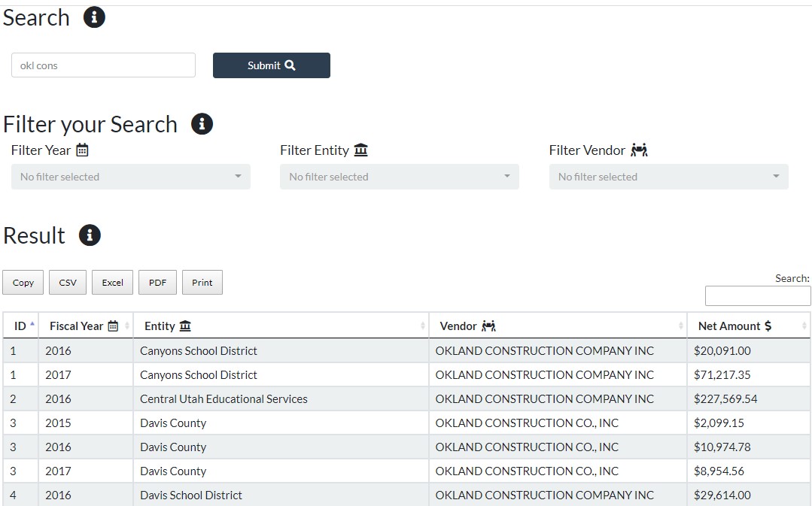812x506 pixels.
Task: Select the $8,954.56 amount cell
Action: [x=749, y=471]
